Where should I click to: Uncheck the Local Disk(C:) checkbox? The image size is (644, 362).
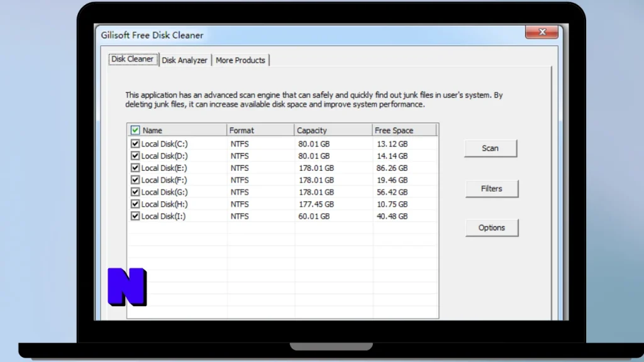[135, 144]
